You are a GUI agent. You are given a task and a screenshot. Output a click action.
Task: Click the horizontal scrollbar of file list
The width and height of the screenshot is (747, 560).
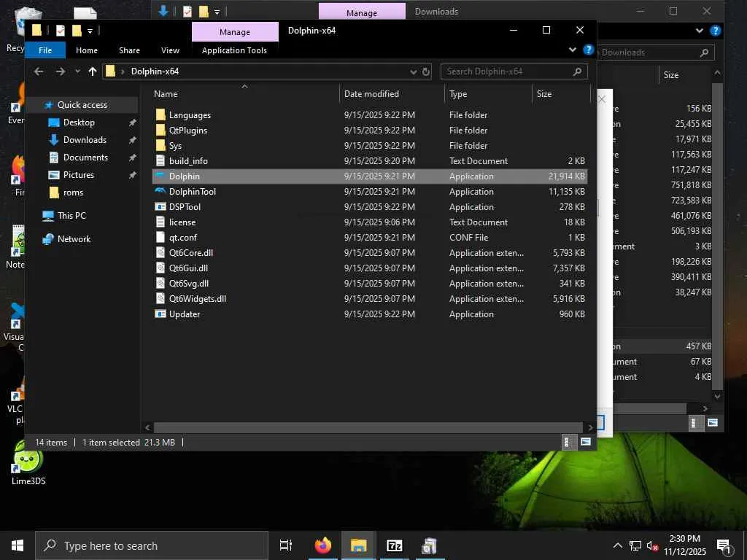368,427
